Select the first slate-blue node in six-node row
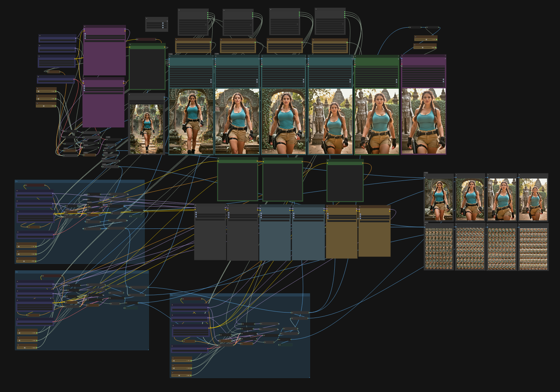The image size is (560, 392). [x=275, y=233]
